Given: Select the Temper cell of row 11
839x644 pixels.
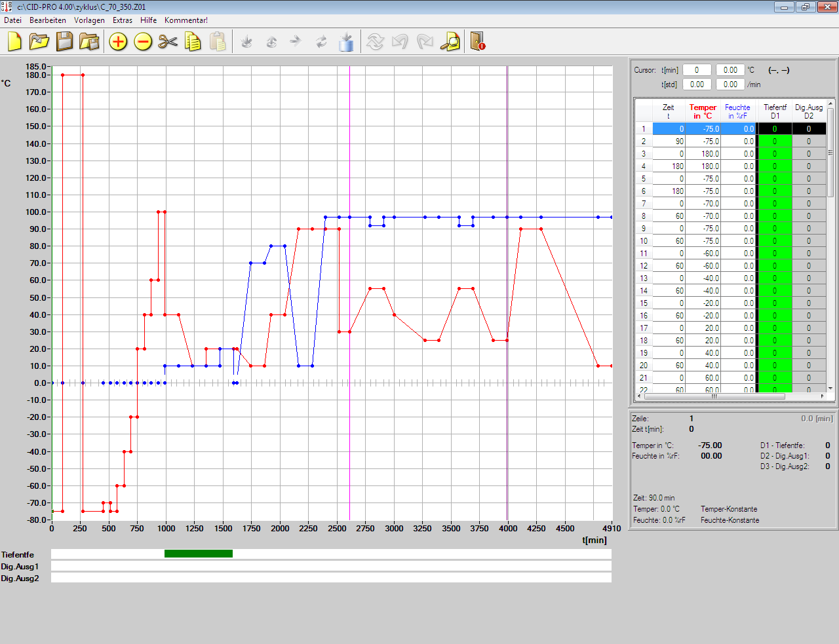Looking at the screenshot, I should (x=703, y=254).
